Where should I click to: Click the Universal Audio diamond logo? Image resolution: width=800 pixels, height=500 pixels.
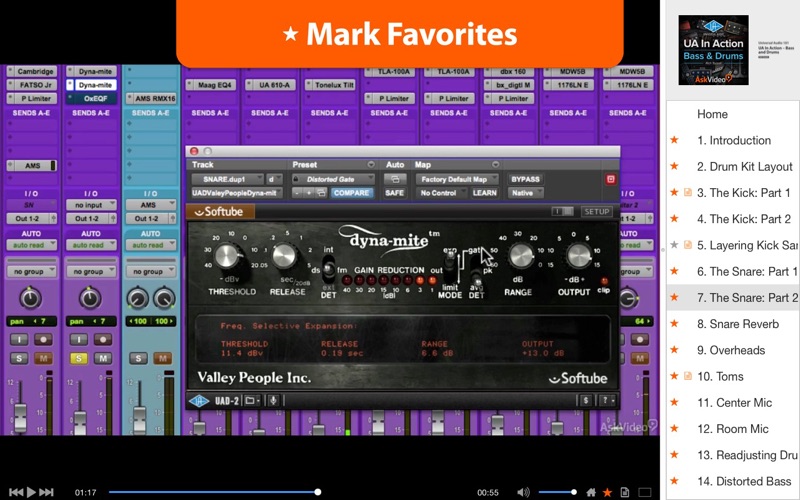pos(198,401)
